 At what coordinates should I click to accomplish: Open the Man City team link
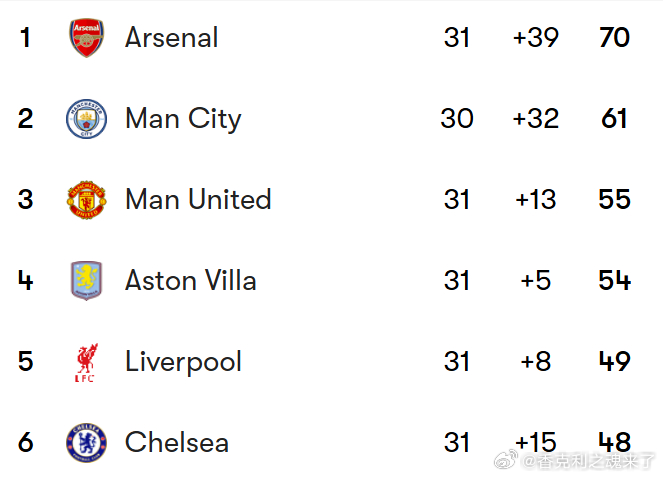[x=183, y=119]
